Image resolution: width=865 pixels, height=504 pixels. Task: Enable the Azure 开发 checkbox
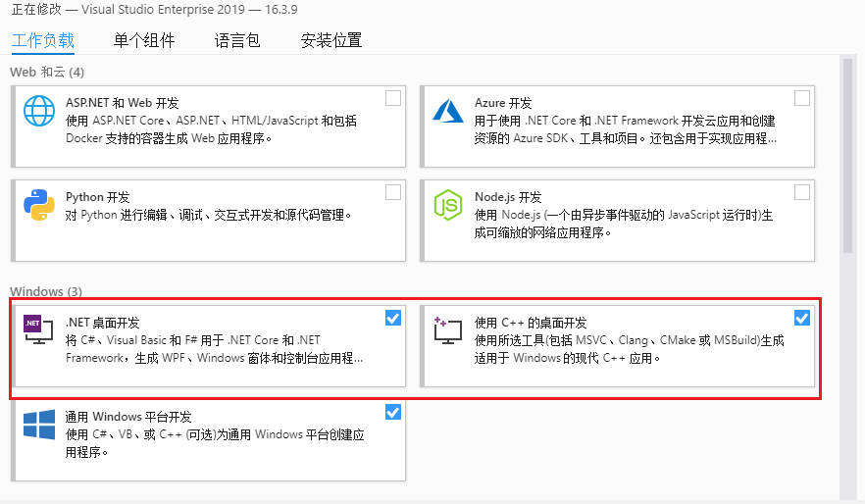click(802, 98)
